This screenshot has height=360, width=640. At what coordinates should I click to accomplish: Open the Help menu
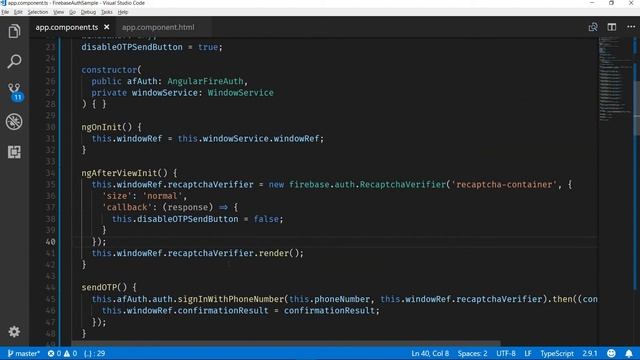tap(122, 12)
